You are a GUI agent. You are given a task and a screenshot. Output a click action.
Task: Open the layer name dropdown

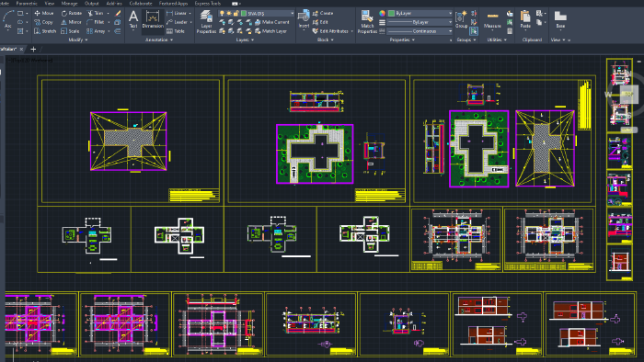(292, 14)
